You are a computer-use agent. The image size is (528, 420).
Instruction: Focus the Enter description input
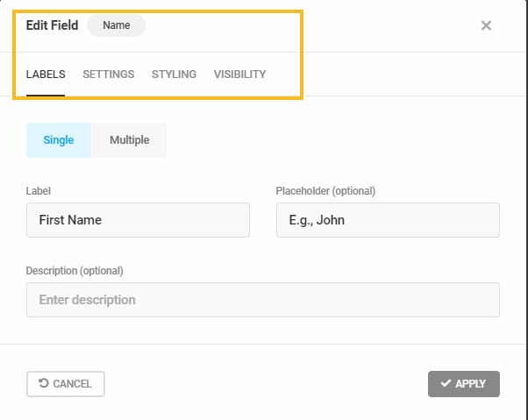click(263, 300)
